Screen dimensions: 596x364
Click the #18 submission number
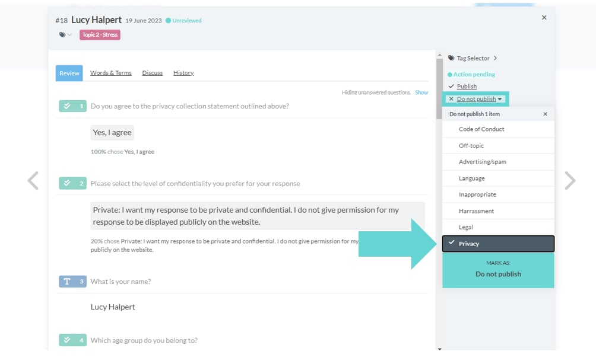click(62, 21)
